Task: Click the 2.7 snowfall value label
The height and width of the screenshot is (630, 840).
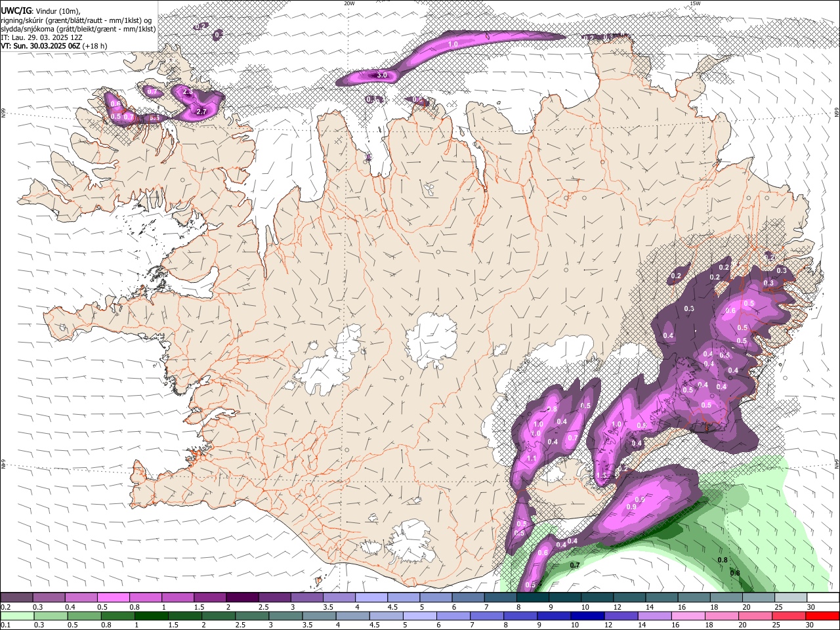Action: (201, 112)
